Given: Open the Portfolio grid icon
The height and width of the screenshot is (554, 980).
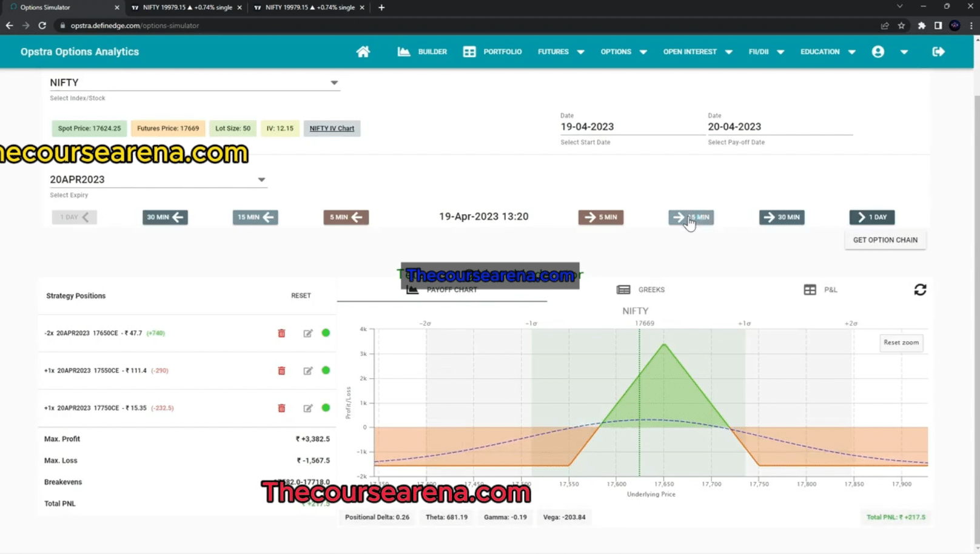Looking at the screenshot, I should click(x=469, y=52).
